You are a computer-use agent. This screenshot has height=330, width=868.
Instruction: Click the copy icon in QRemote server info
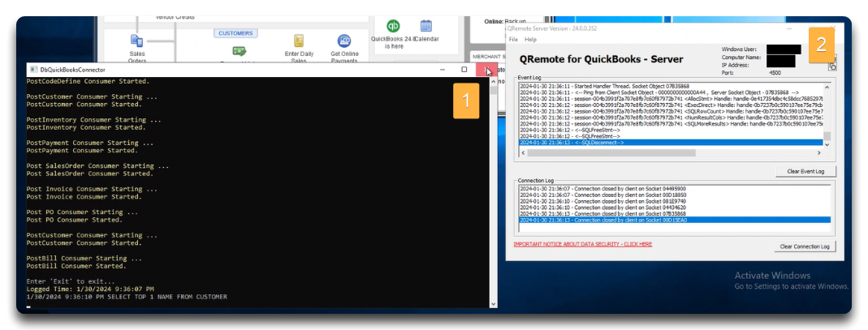[x=831, y=66]
